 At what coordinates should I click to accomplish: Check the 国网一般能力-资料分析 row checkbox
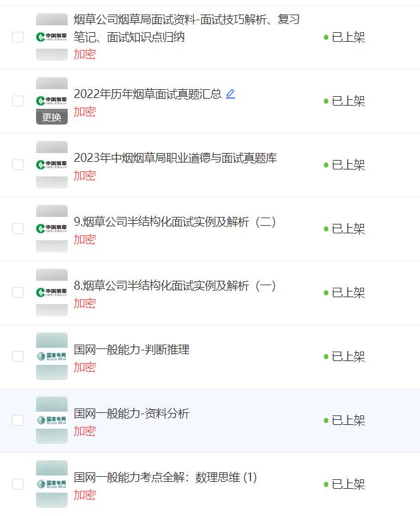click(18, 421)
